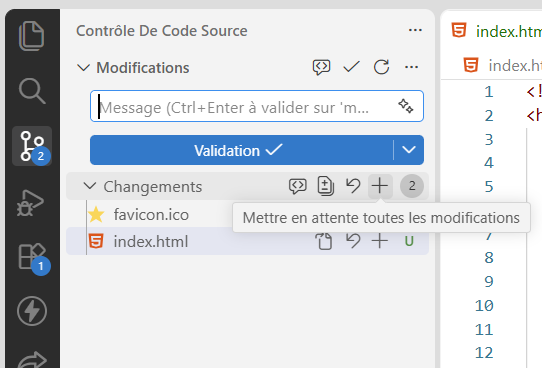Image resolution: width=542 pixels, height=368 pixels.
Task: Open the Explorer view in activity bar
Action: 31,36
